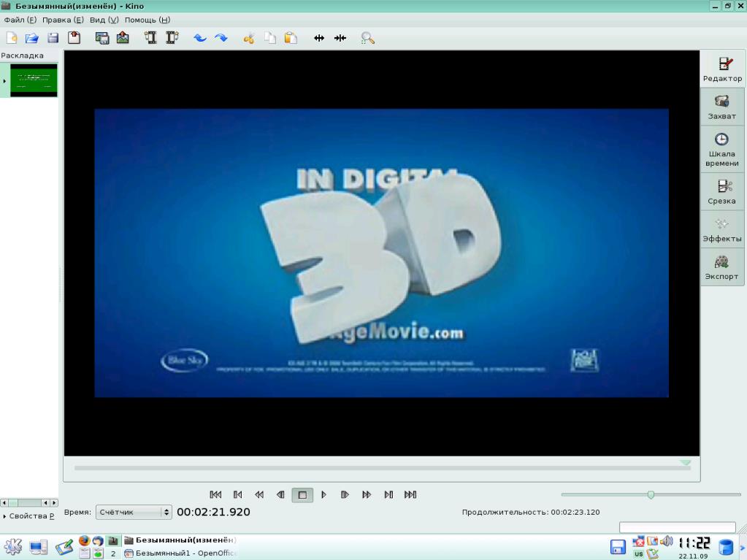Click the Kino Безымянный(изменён) taskbar entry

[180, 540]
